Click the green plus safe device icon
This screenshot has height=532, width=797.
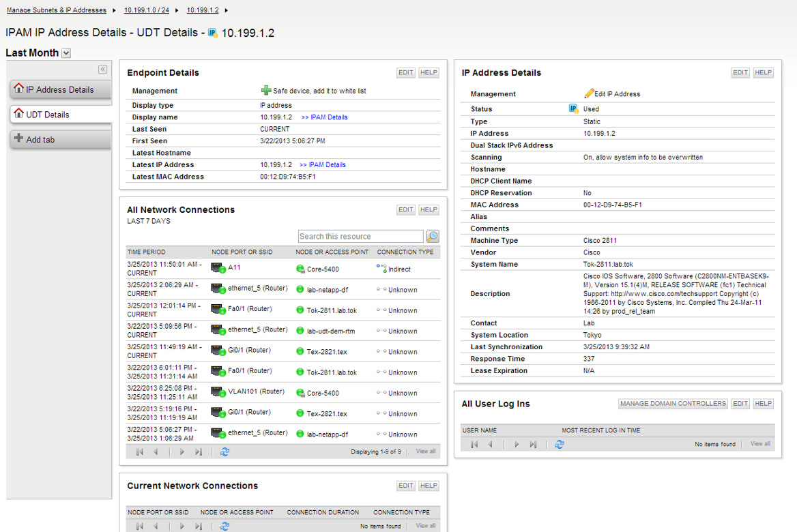(x=266, y=91)
